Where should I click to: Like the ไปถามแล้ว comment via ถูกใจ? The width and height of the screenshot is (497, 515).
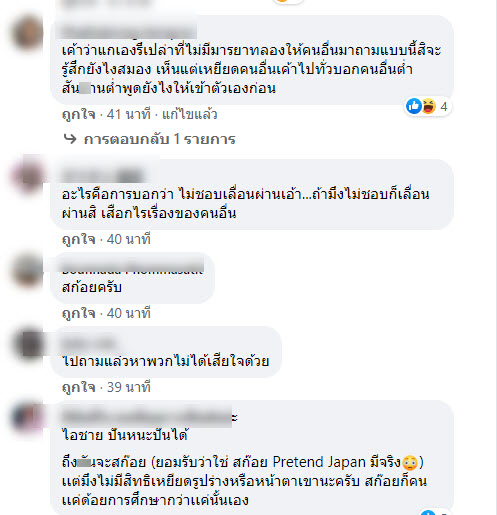pos(79,387)
